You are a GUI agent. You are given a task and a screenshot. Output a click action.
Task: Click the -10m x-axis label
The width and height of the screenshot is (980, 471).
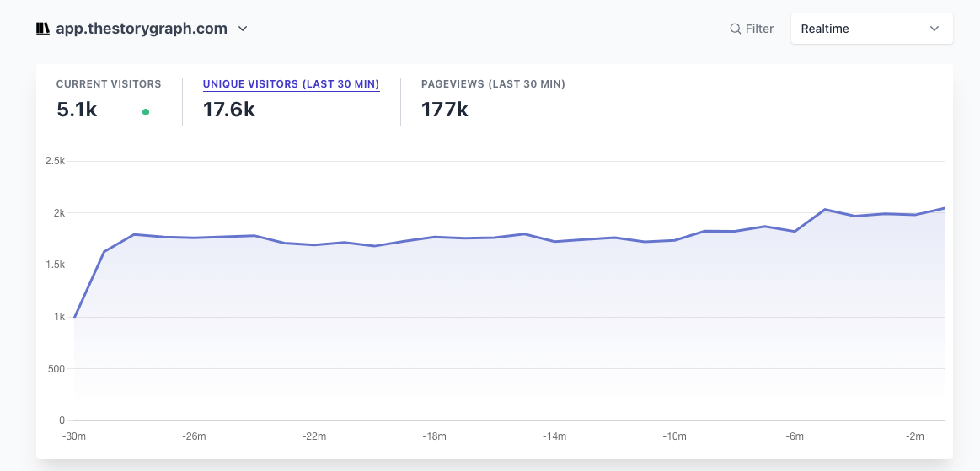coord(674,436)
